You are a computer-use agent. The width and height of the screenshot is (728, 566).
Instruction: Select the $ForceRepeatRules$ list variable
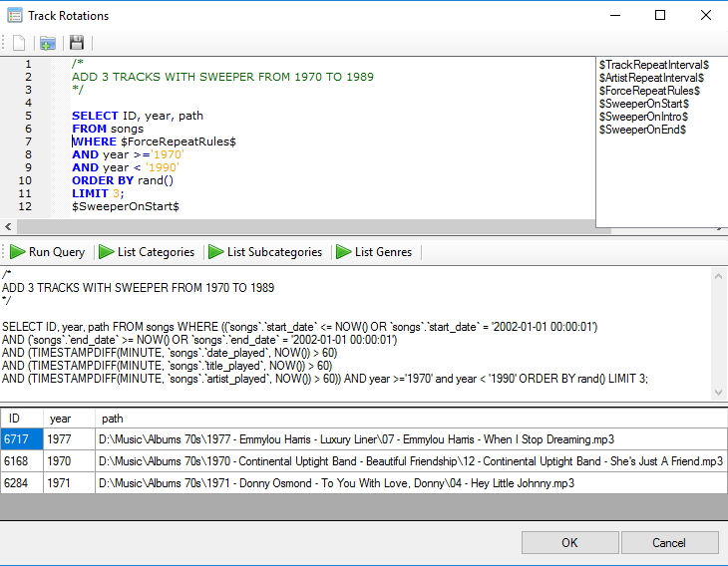649,91
